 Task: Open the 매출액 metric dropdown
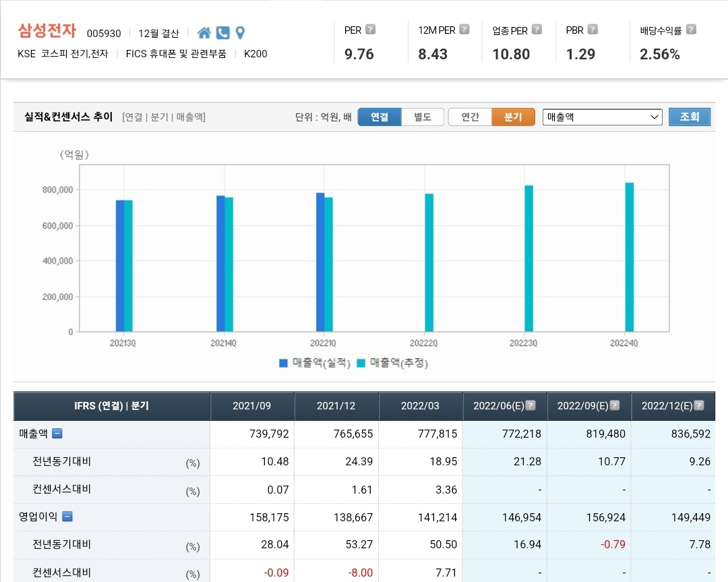[x=602, y=117]
